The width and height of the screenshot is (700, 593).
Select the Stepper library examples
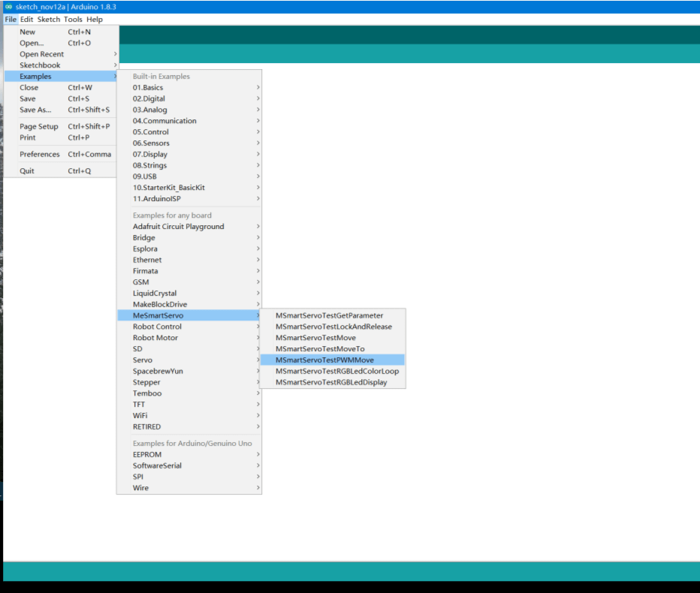pyautogui.click(x=189, y=382)
